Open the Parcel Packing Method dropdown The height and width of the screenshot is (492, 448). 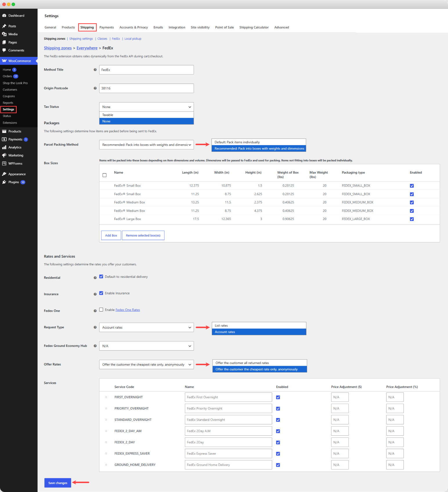pyautogui.click(x=147, y=145)
